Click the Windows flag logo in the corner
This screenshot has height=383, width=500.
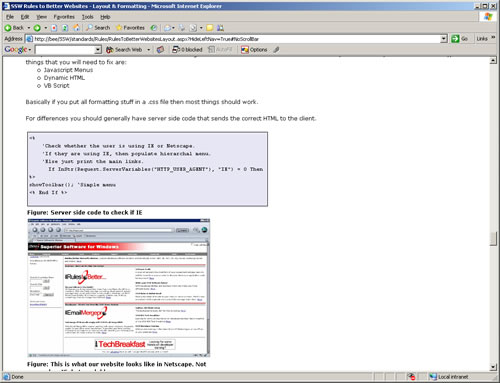(x=488, y=17)
